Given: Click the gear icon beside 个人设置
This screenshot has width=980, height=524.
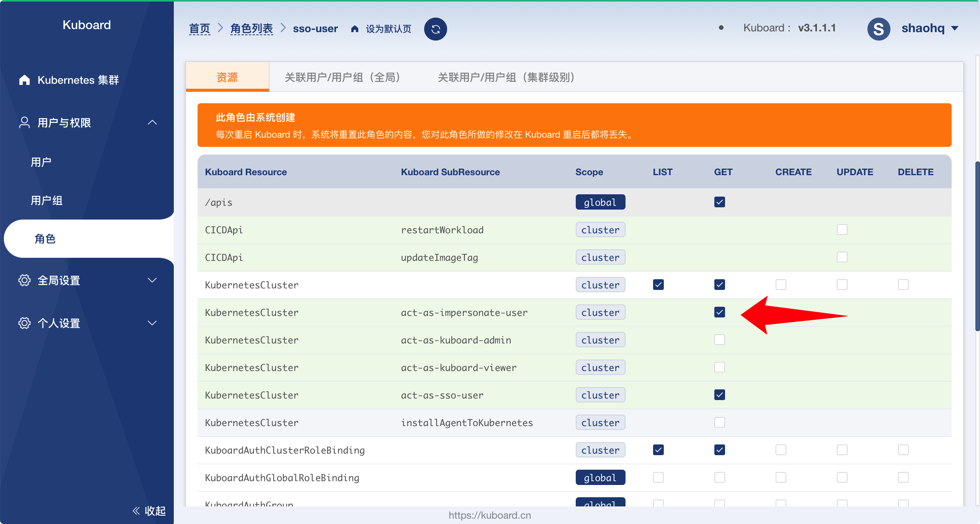Looking at the screenshot, I should coord(24,323).
